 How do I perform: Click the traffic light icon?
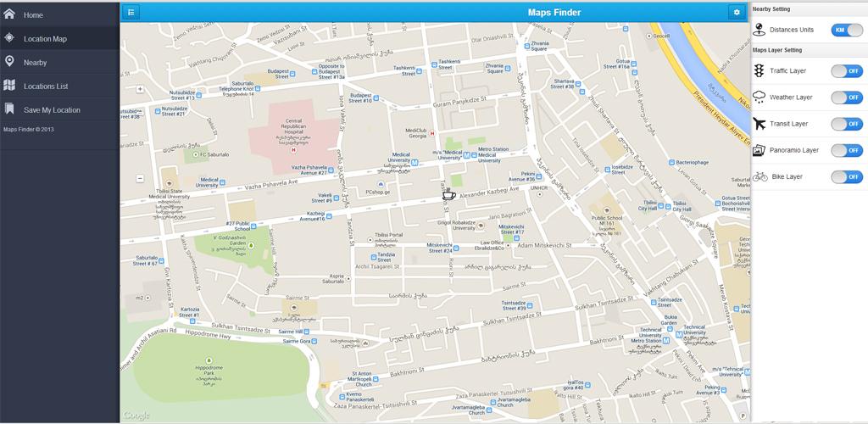coord(759,71)
